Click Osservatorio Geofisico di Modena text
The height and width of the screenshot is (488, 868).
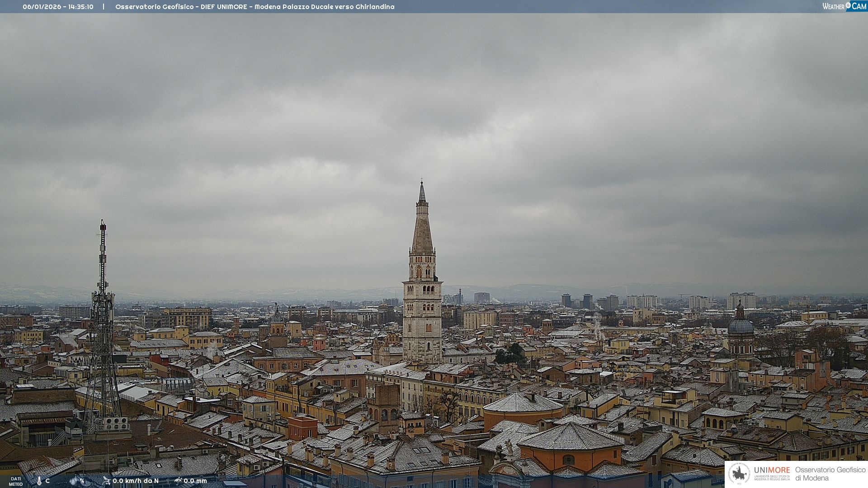(830, 474)
